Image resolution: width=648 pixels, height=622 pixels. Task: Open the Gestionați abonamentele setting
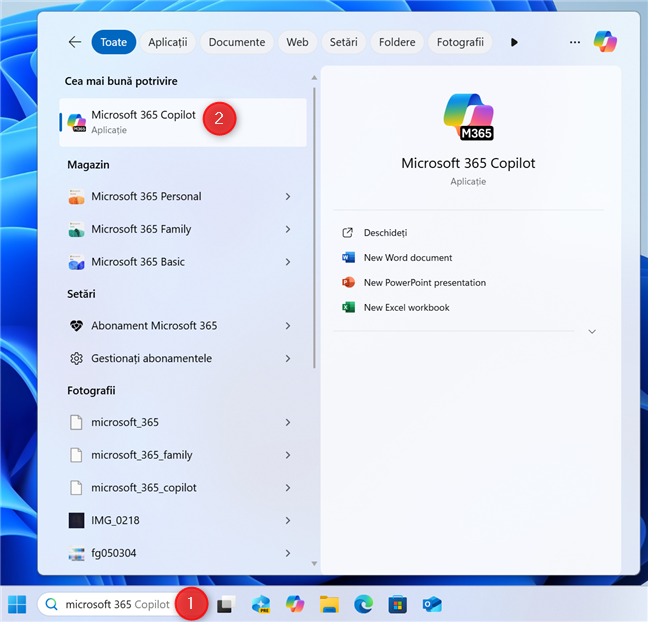[x=183, y=358]
